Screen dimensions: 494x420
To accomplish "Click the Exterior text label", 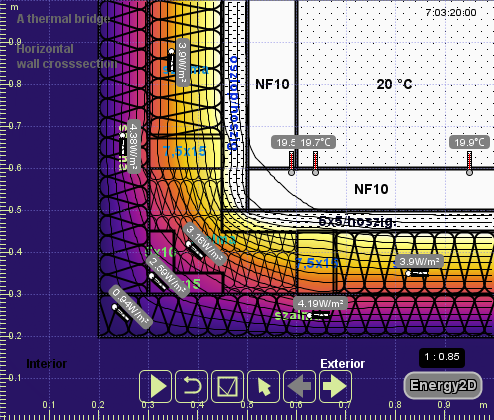I will tap(342, 364).
